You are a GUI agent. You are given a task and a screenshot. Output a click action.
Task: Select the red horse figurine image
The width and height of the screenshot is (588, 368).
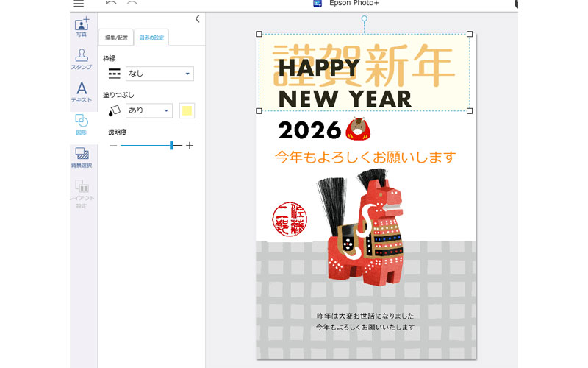[361, 227]
